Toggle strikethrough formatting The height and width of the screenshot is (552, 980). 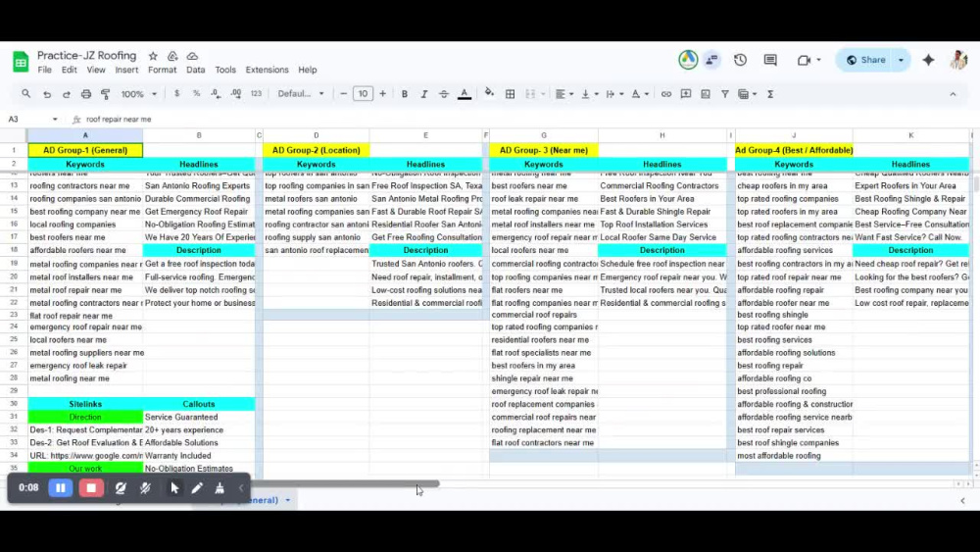(x=444, y=94)
